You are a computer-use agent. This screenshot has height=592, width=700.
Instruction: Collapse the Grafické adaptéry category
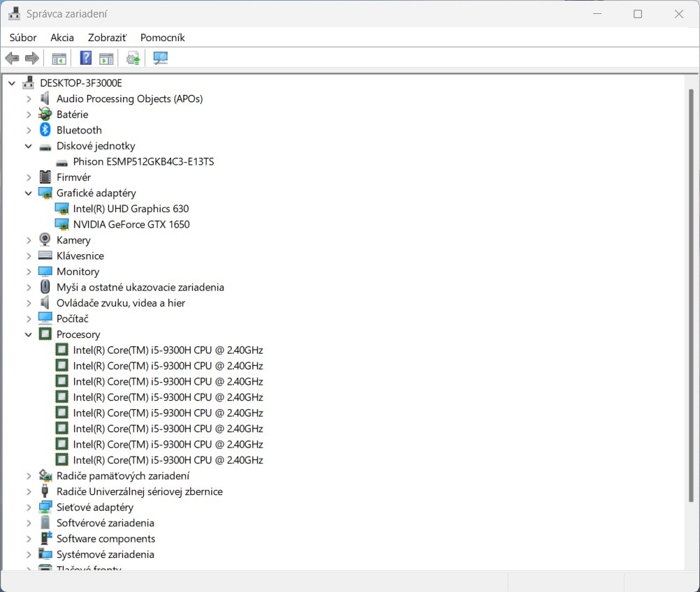click(x=29, y=193)
